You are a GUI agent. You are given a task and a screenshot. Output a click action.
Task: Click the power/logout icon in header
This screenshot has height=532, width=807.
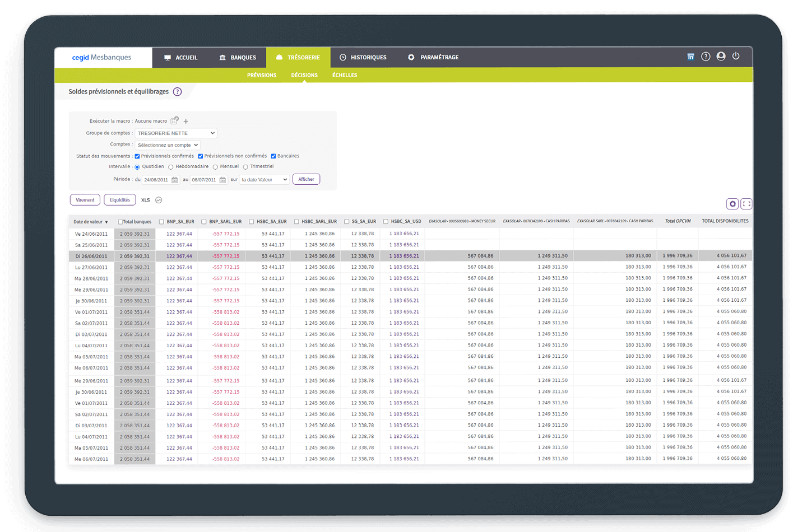(x=736, y=56)
